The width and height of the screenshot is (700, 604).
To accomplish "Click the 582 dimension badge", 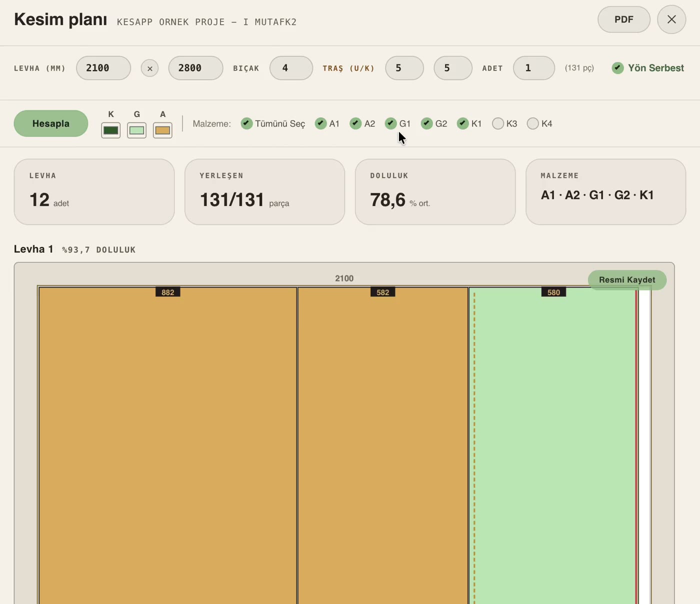I will (383, 292).
